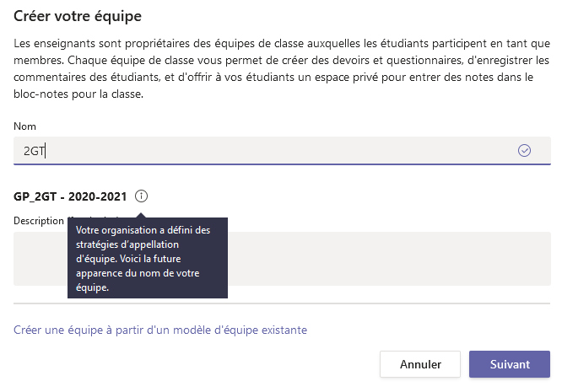Image resolution: width=562 pixels, height=392 pixels.
Task: Click the Suivant button
Action: pyautogui.click(x=510, y=364)
